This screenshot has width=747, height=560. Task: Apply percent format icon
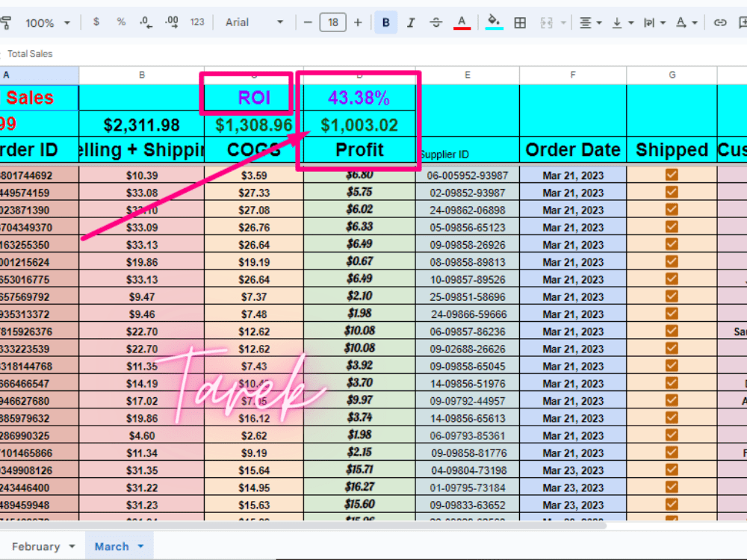[121, 22]
